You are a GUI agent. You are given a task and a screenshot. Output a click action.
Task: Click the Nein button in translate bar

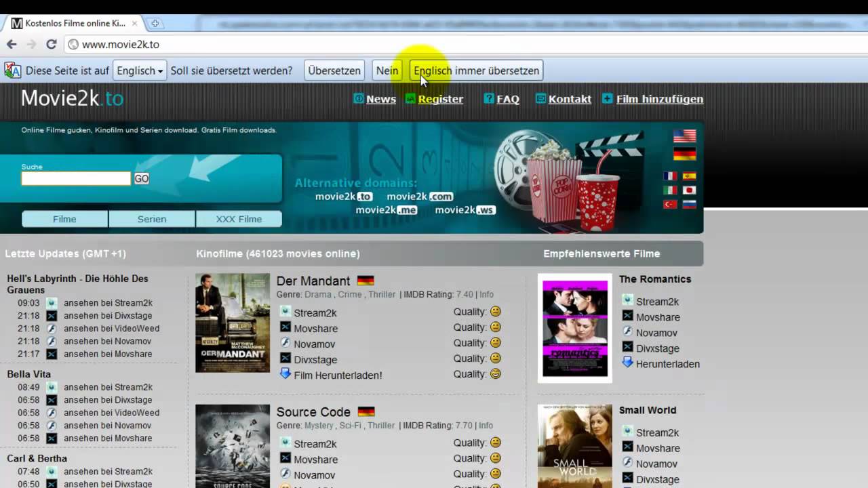pos(387,70)
